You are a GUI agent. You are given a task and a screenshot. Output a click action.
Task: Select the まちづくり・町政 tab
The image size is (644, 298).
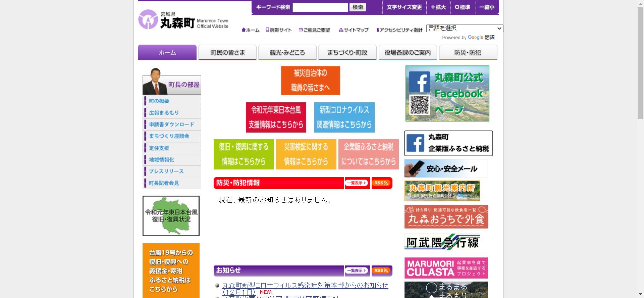(347, 52)
